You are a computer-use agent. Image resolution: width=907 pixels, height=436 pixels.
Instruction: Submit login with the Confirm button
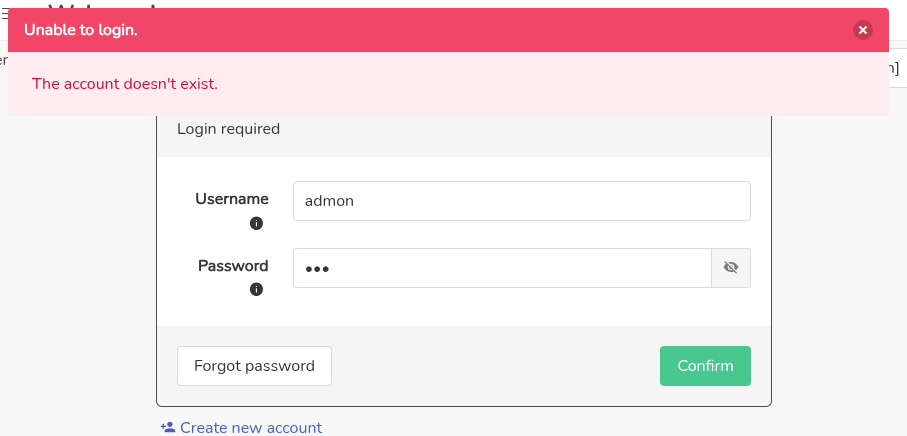705,366
